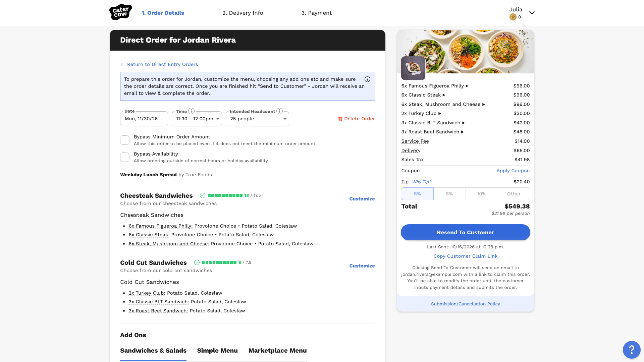644x362 pixels.
Task: Select the Other tip option
Action: [x=514, y=194]
